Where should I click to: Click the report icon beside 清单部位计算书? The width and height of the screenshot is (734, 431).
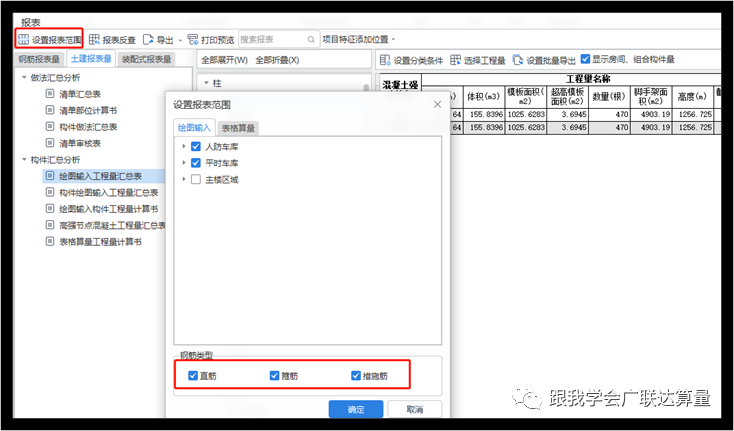50,110
